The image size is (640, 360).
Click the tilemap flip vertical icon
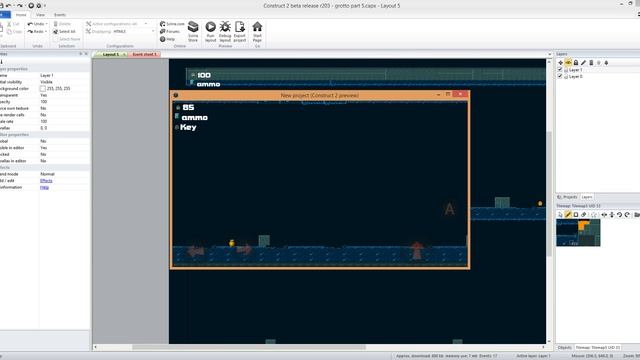coord(612,215)
